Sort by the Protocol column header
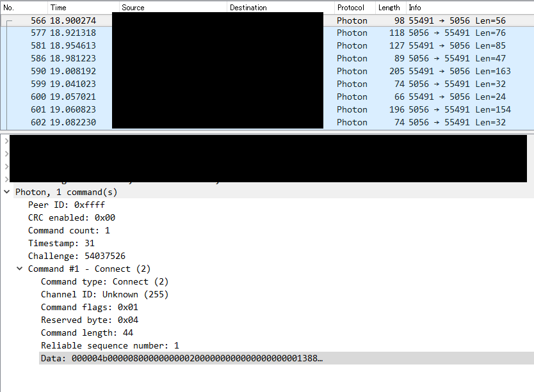This screenshot has height=392, width=534. (x=355, y=8)
